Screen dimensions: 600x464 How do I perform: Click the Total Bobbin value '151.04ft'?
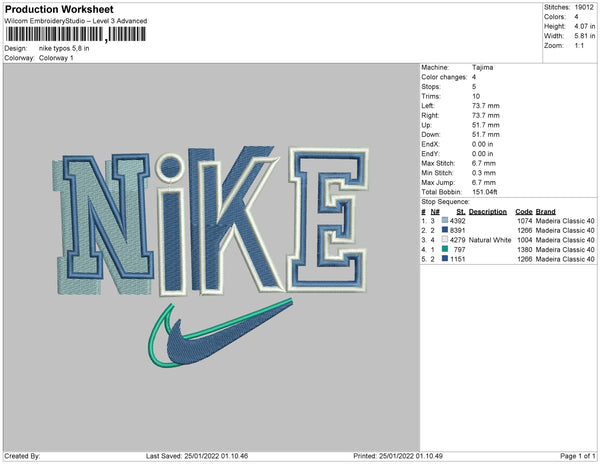(484, 192)
